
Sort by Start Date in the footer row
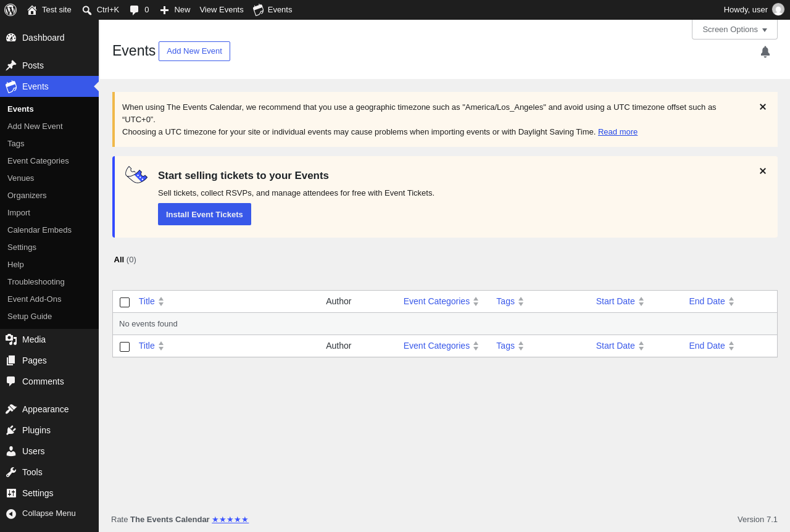(620, 346)
